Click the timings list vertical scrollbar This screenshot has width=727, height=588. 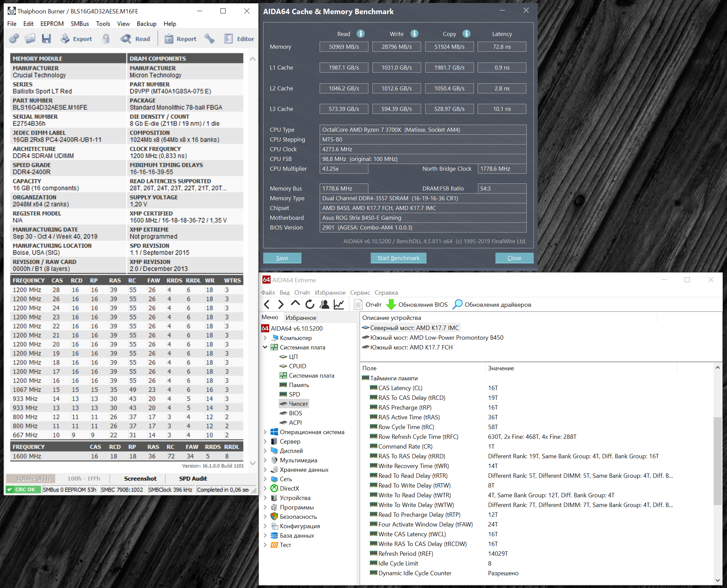[x=717, y=461]
